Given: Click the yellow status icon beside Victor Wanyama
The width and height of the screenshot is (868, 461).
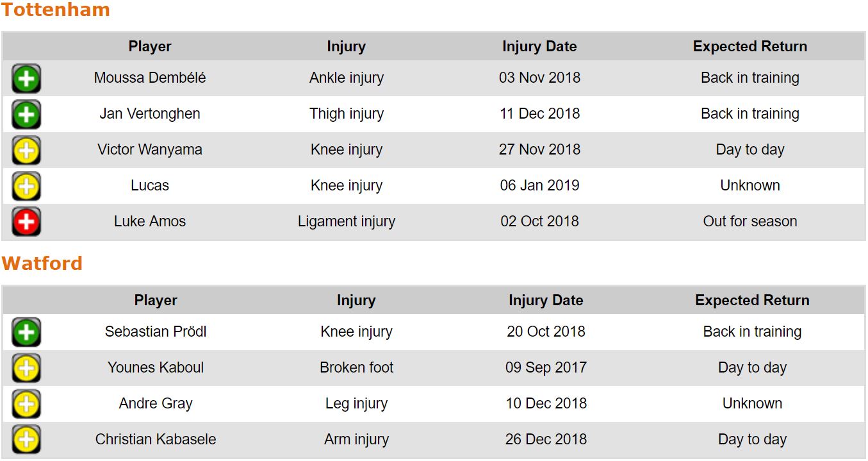Looking at the screenshot, I should (x=26, y=151).
